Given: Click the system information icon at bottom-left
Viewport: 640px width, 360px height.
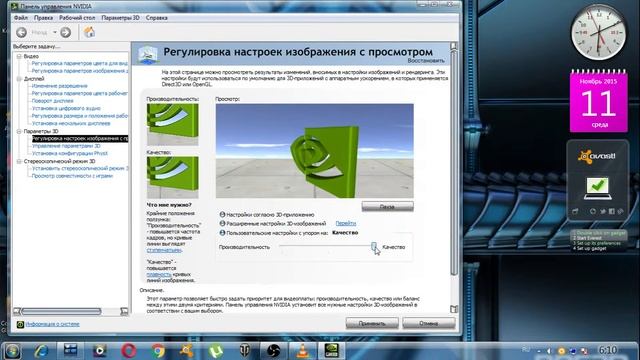Looking at the screenshot, I should pos(20,324).
